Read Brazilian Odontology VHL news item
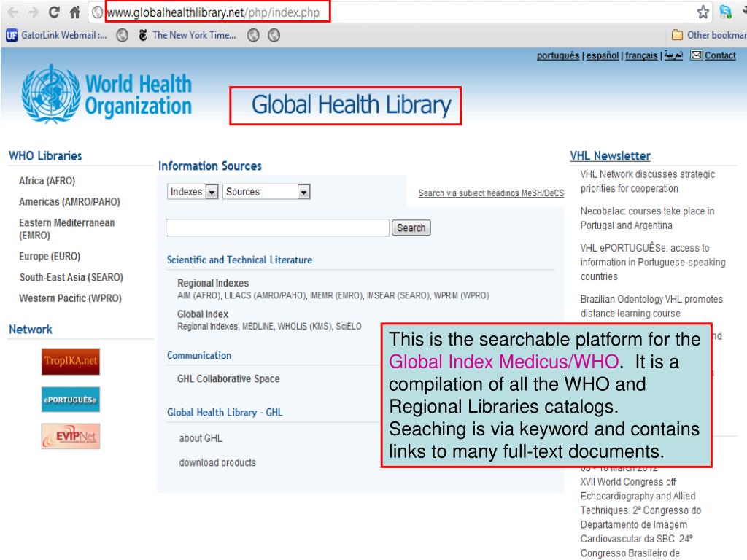 651,306
